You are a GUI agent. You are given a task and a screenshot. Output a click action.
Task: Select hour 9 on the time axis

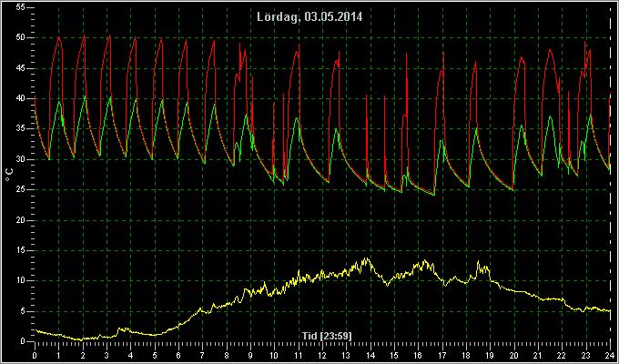click(250, 355)
